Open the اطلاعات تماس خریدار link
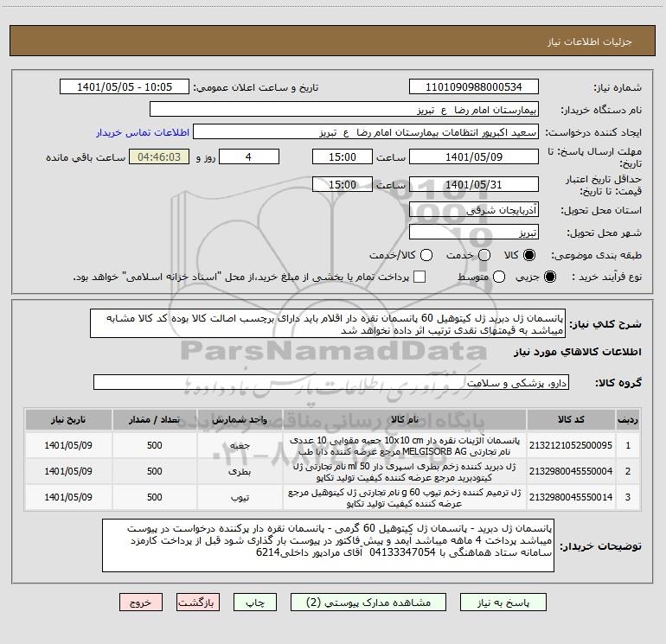 (143, 132)
